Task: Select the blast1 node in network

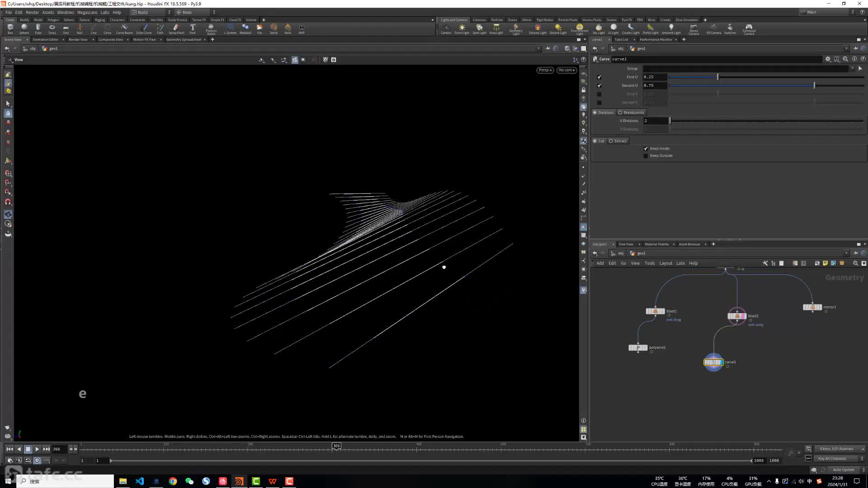Action: (655, 311)
